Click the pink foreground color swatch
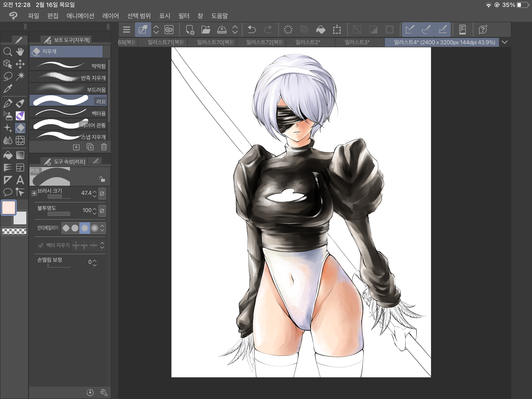 coord(9,207)
